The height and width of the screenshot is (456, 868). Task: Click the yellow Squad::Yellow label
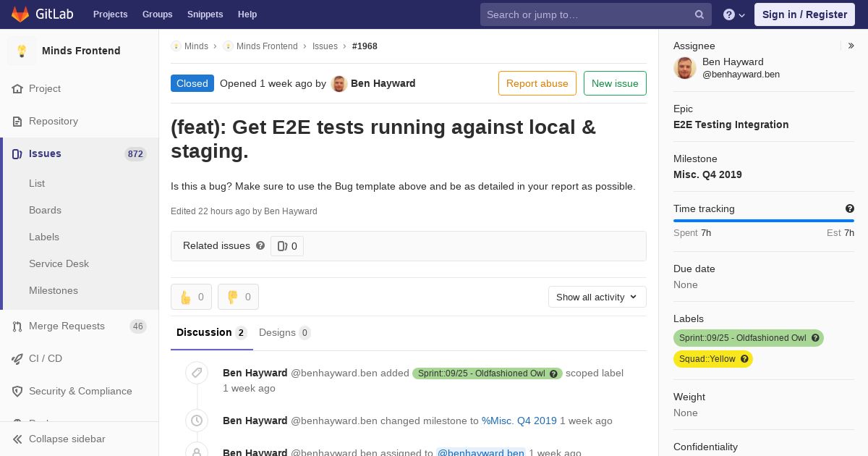coord(713,359)
